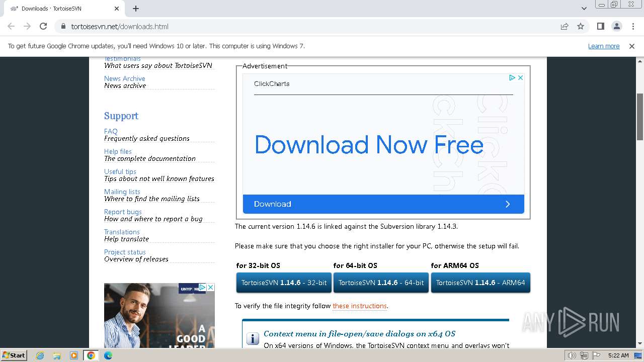The height and width of the screenshot is (362, 644).
Task: Click the vertical scrollbar thumb
Action: pyautogui.click(x=640, y=117)
